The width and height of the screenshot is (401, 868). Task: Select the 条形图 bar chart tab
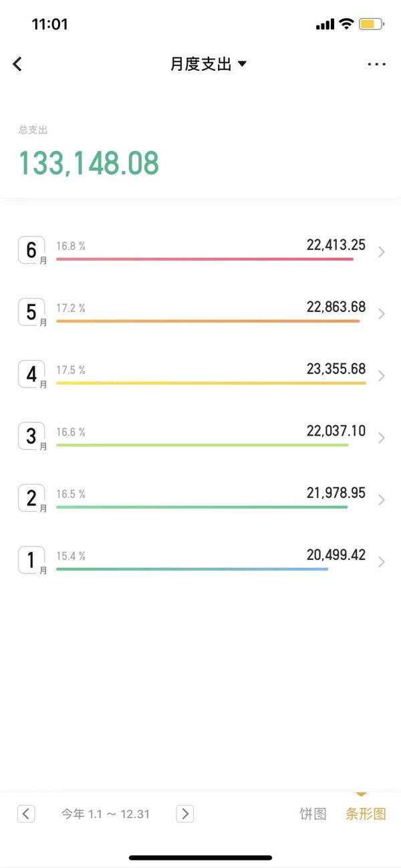coord(366,814)
